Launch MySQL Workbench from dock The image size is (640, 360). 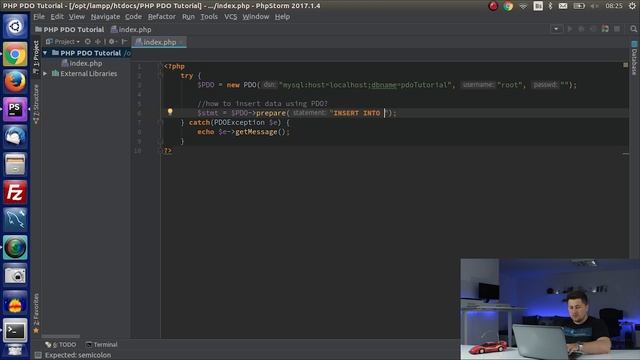coord(15,219)
